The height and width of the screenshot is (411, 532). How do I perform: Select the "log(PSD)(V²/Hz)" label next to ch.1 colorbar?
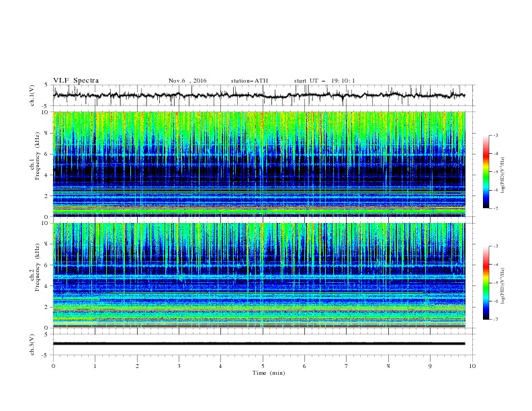pos(503,175)
